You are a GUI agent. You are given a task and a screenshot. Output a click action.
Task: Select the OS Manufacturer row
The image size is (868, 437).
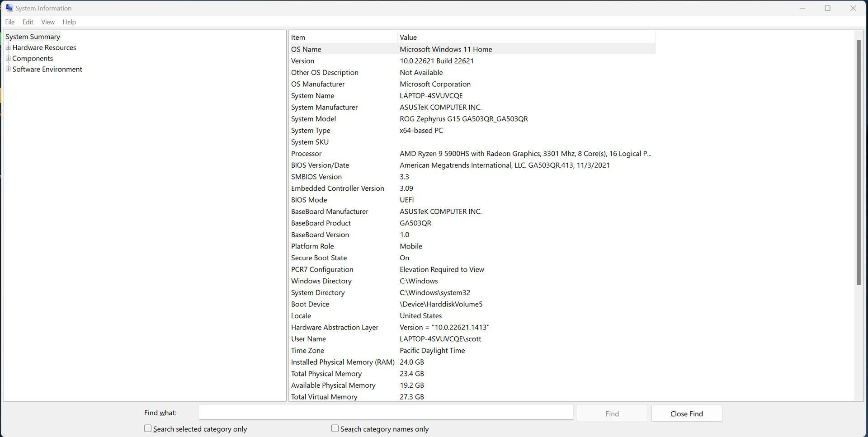[x=472, y=84]
